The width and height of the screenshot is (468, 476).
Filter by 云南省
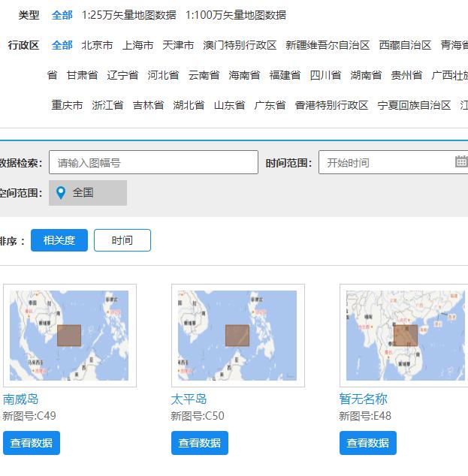(204, 75)
